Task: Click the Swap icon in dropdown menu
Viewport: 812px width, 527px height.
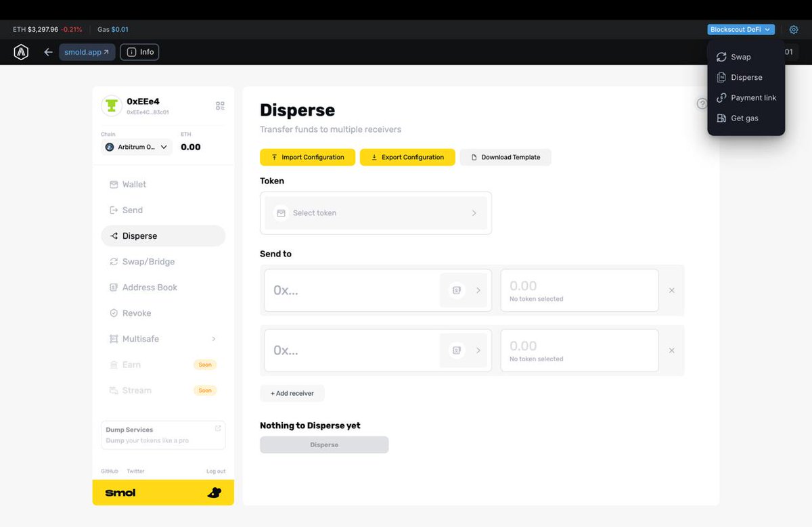Action: [721, 57]
